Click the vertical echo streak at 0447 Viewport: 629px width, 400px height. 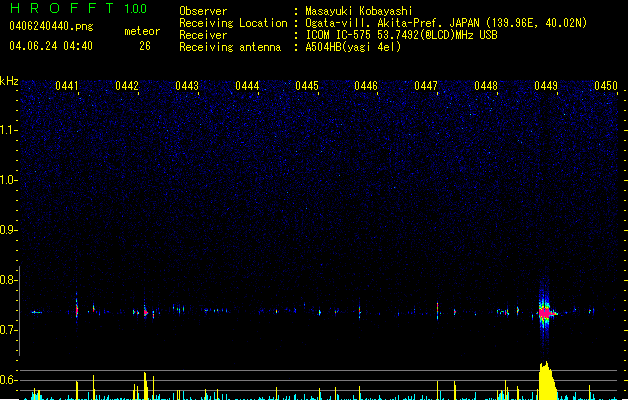437,311
